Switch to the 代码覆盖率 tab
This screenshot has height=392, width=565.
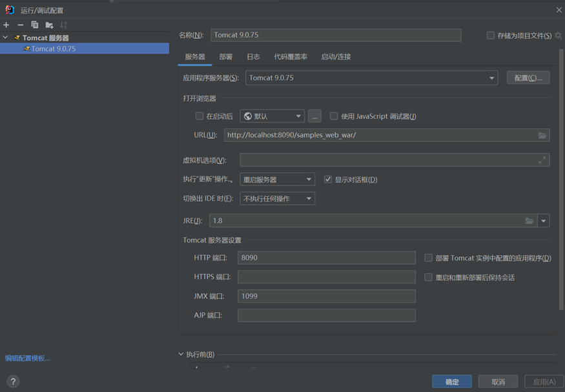tap(291, 57)
